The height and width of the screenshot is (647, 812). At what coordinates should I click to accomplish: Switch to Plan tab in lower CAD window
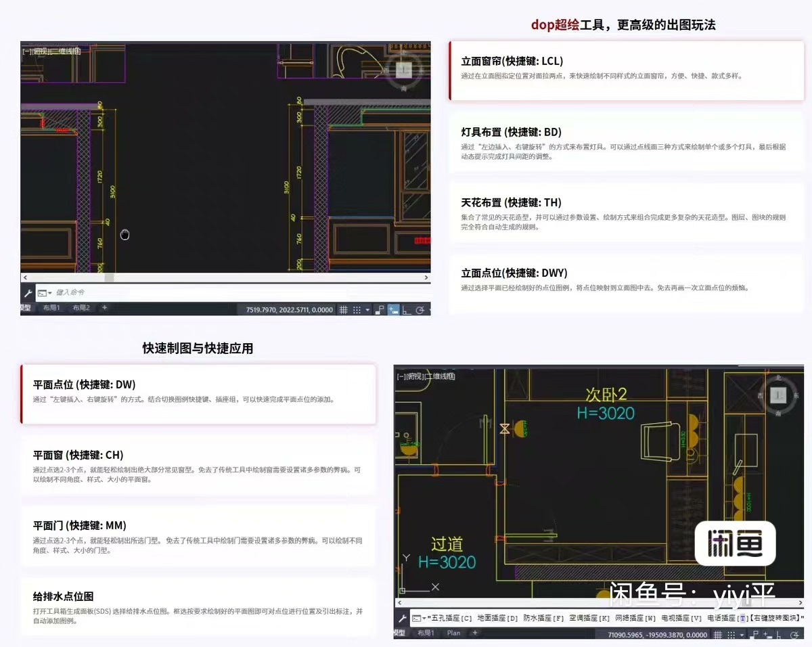click(x=454, y=633)
